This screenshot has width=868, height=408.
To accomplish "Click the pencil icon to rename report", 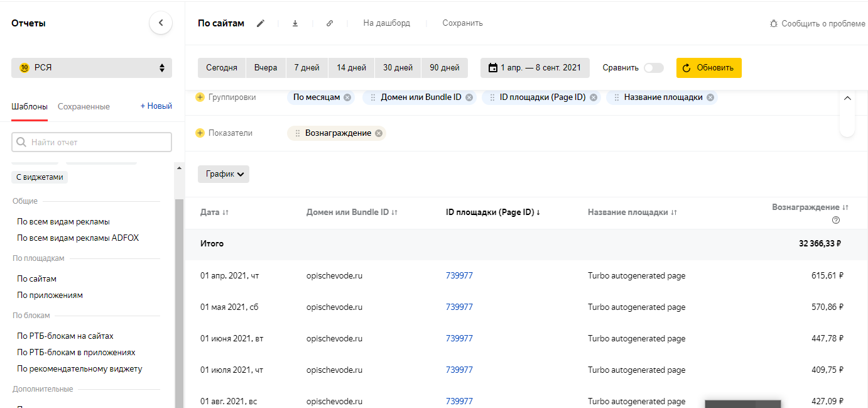I will [261, 23].
